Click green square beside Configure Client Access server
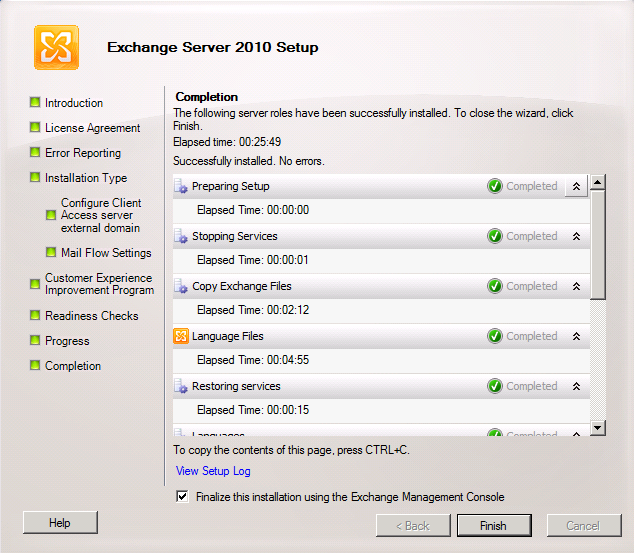The width and height of the screenshot is (634, 553). pos(51,215)
